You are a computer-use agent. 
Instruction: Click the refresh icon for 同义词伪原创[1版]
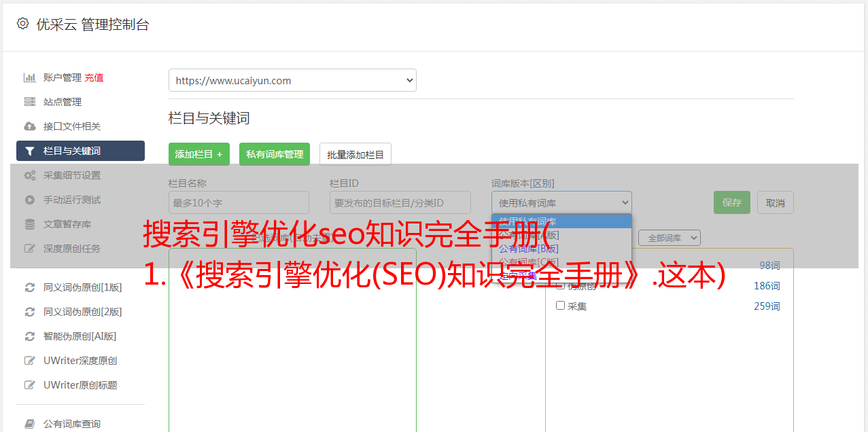pos(30,287)
